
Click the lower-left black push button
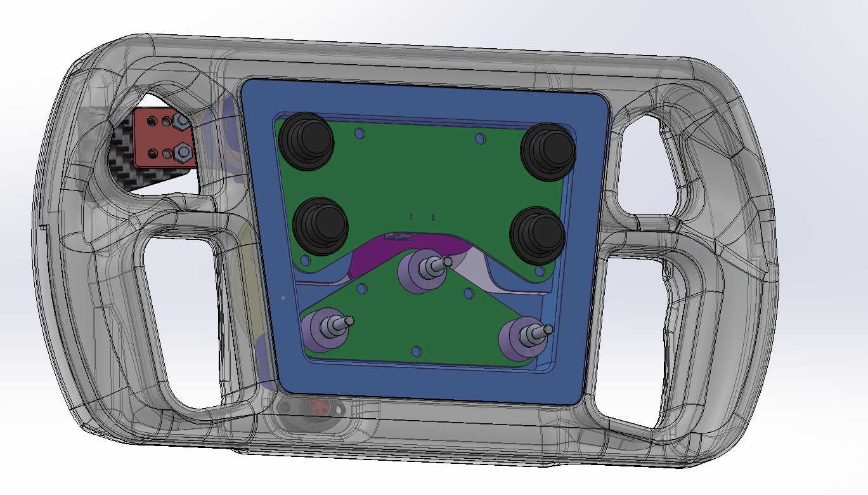(321, 225)
